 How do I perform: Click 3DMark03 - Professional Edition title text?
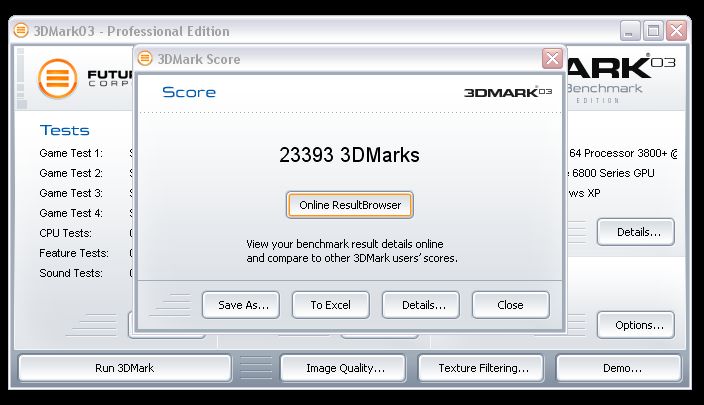click(x=132, y=31)
